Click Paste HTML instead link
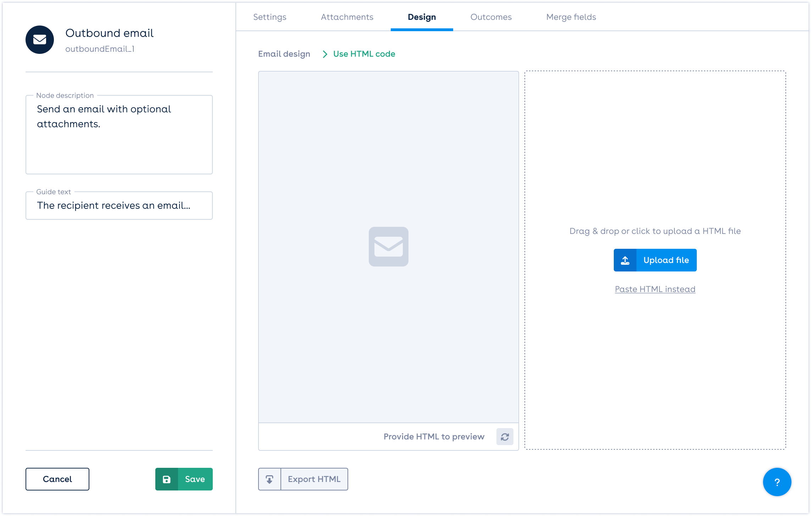The height and width of the screenshot is (516, 812). [655, 289]
